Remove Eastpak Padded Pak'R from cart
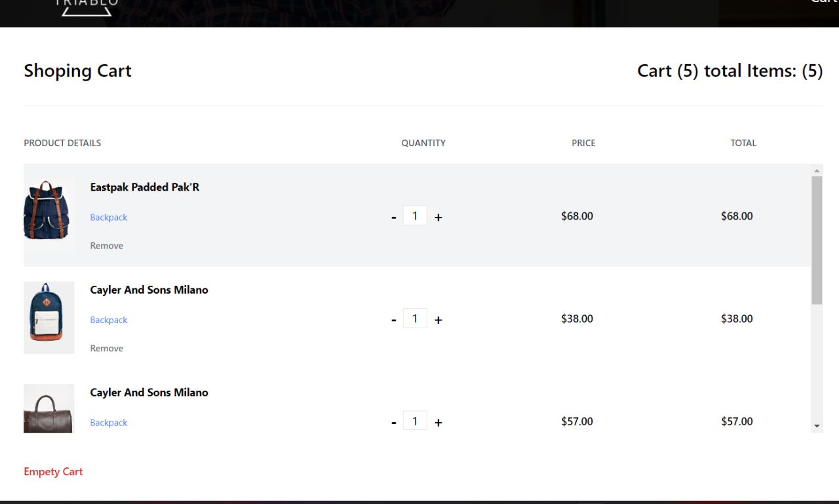839x504 pixels. [107, 246]
